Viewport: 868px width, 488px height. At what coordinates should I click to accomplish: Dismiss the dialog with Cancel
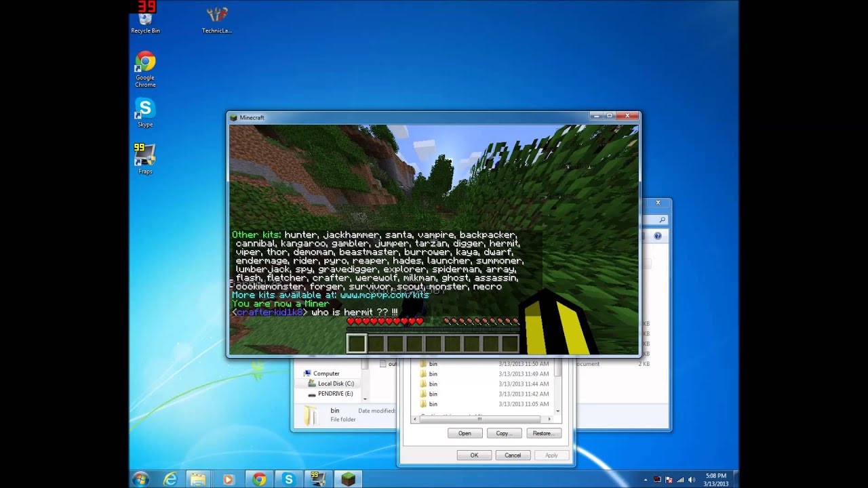click(513, 455)
